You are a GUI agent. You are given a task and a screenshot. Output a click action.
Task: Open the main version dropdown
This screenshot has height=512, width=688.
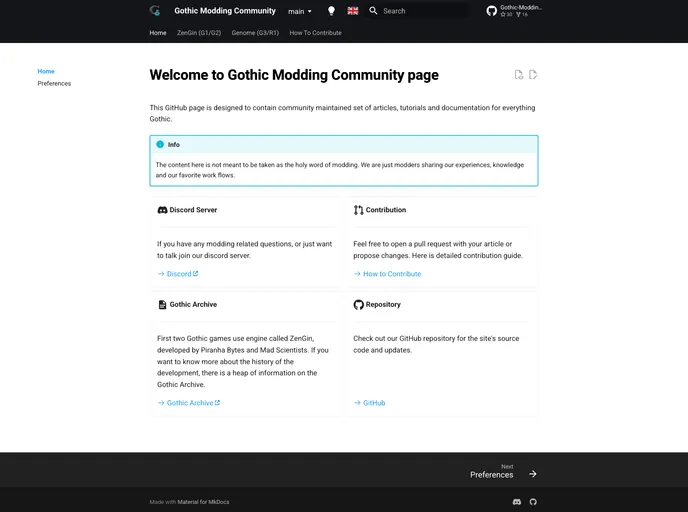(300, 11)
